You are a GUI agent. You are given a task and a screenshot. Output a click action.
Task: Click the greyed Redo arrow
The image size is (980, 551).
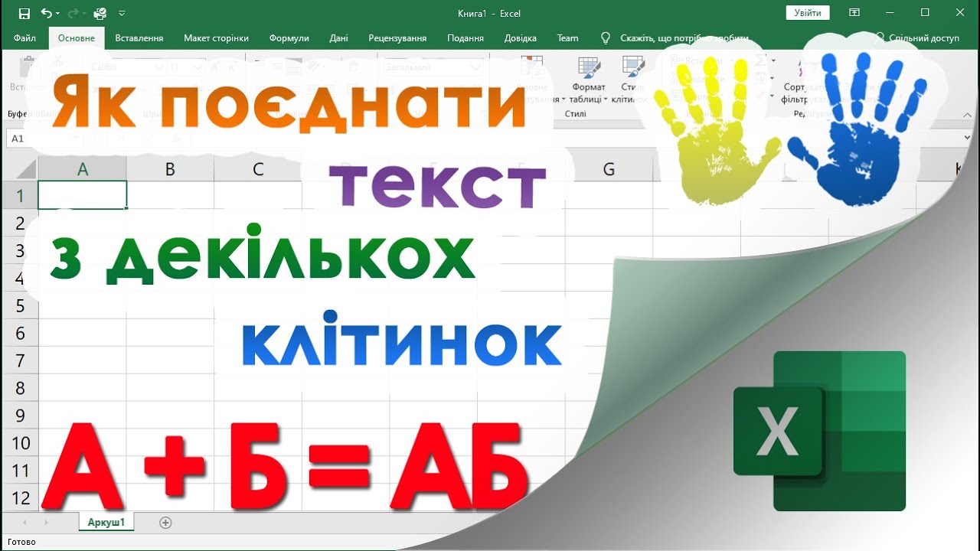click(x=73, y=13)
